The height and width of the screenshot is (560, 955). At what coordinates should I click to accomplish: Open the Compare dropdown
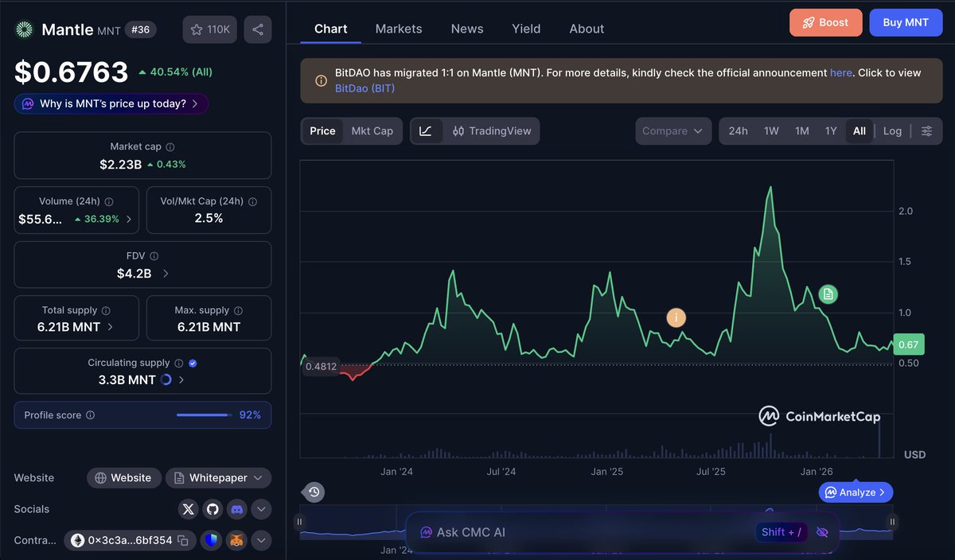(x=672, y=131)
